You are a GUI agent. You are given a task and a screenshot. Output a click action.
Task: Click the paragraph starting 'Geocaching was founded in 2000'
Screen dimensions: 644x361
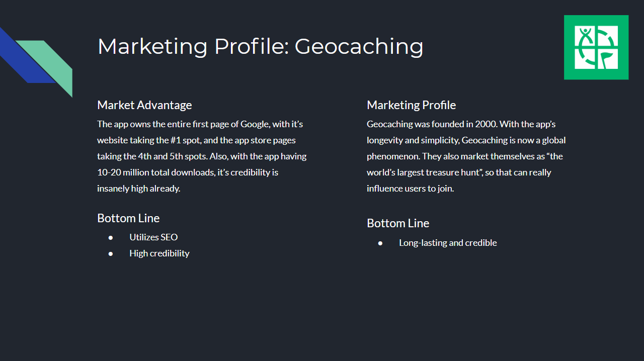coord(466,156)
